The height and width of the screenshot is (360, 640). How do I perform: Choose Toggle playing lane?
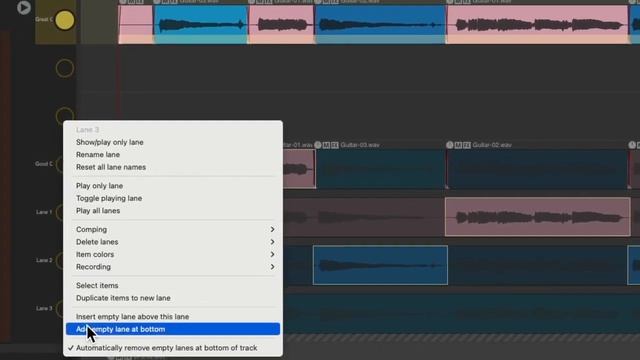click(x=173, y=198)
